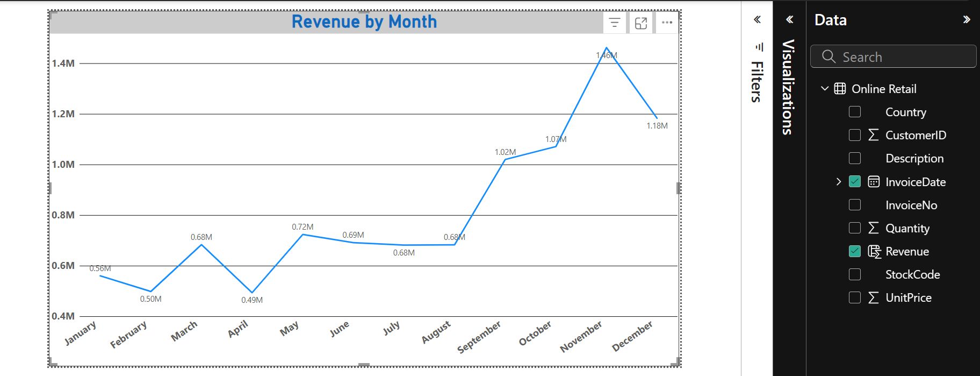
Task: Click the September axis label
Action: 479,337
